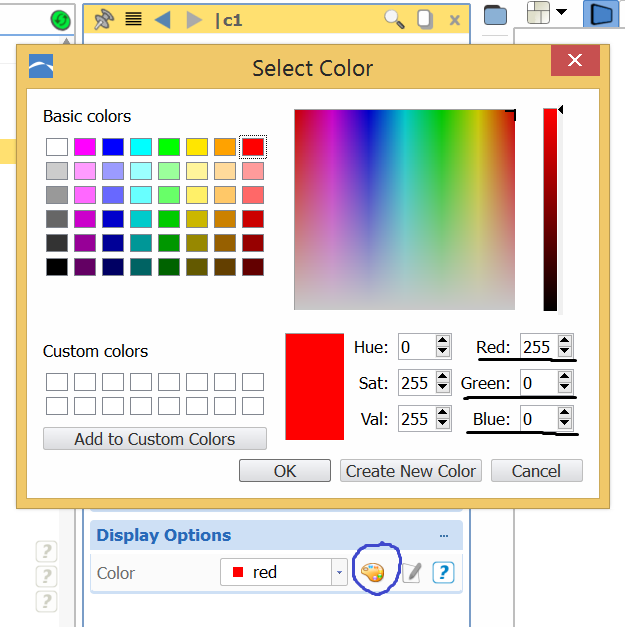Viewport: 625px width, 627px height.
Task: Increase the Val value with up arrow
Action: [442, 413]
